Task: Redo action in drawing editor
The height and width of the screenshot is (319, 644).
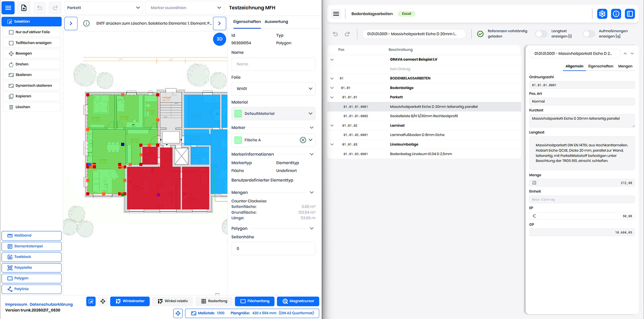Action: tap(55, 8)
